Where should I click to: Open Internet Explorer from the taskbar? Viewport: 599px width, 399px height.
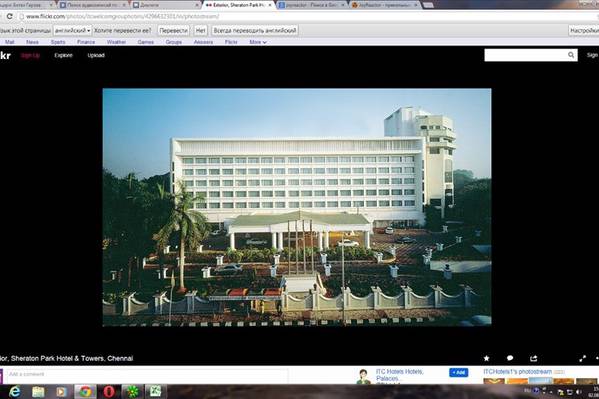[15, 391]
